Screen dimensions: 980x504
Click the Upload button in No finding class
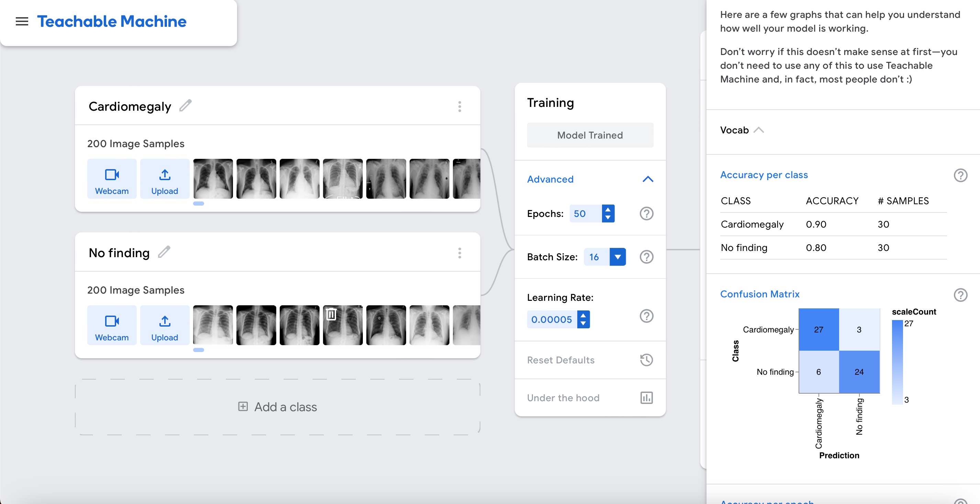click(x=164, y=326)
